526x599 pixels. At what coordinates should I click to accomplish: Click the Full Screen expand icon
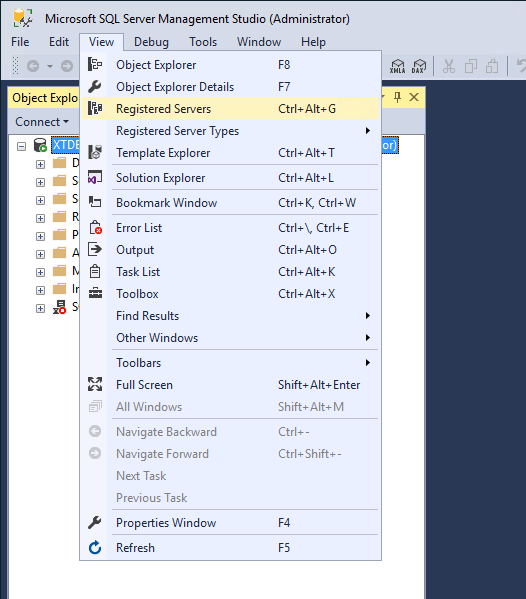95,384
